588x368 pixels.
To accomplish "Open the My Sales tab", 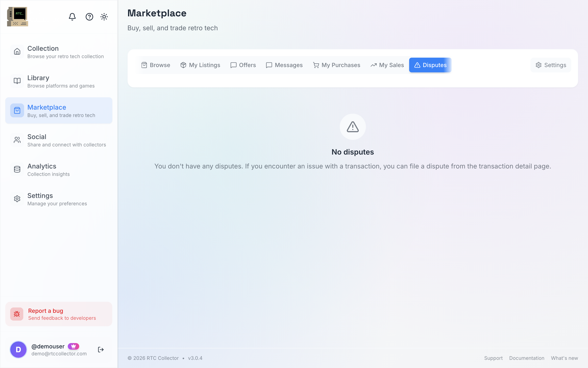I will [387, 65].
